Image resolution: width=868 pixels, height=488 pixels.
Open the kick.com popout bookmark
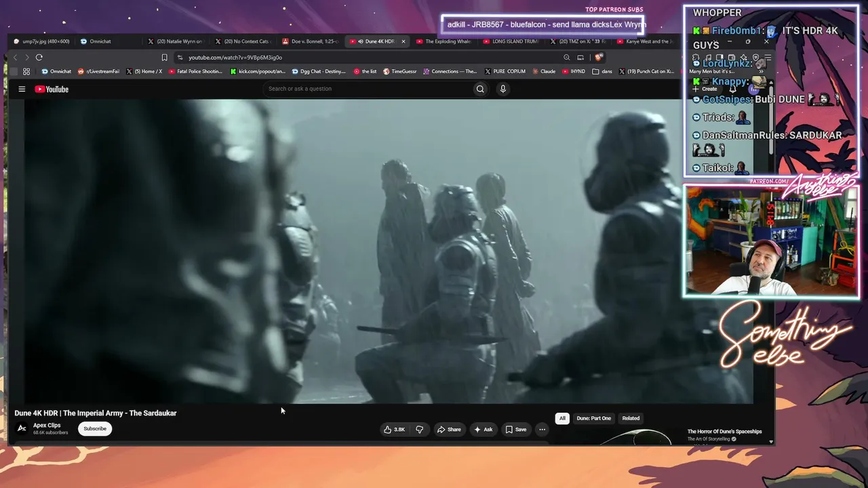point(258,71)
